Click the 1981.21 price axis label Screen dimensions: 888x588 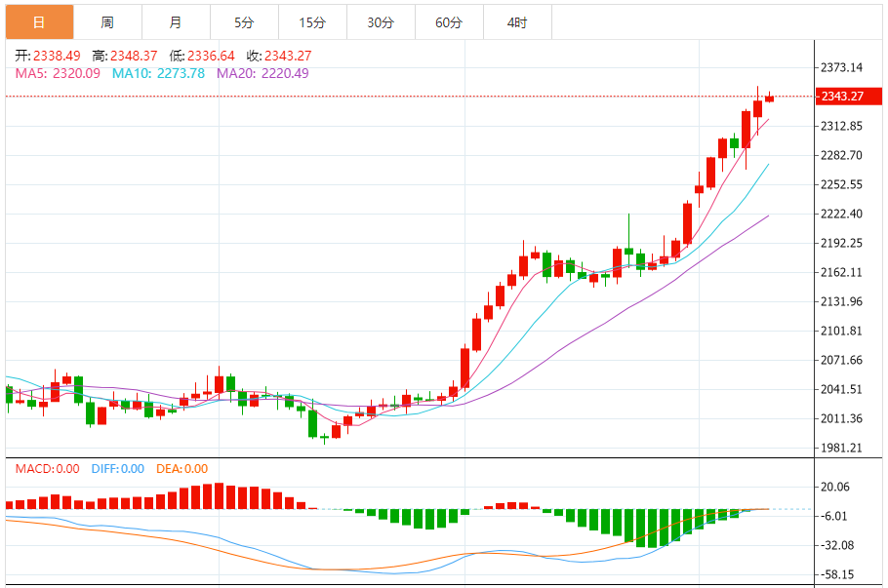pyautogui.click(x=841, y=448)
